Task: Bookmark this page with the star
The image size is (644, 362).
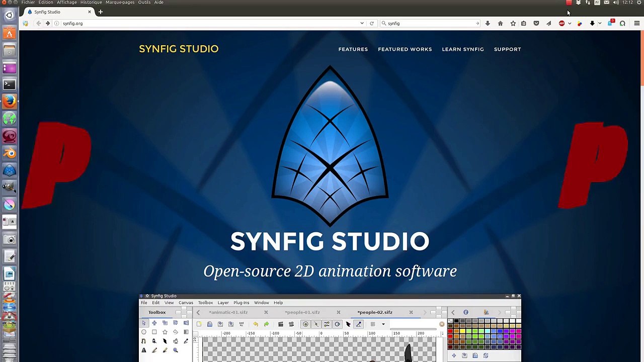Action: 513,23
